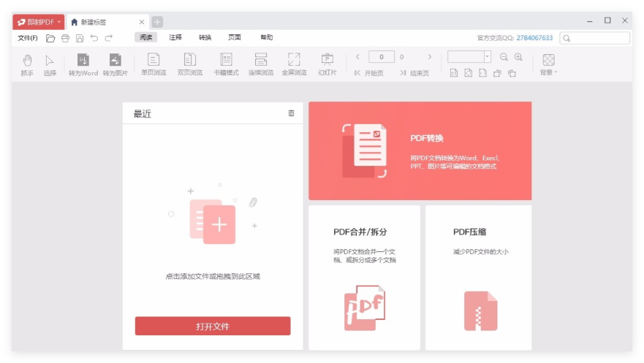The height and width of the screenshot is (363, 644).
Task: Select the 注释 ribbon tab
Action: coord(175,37)
